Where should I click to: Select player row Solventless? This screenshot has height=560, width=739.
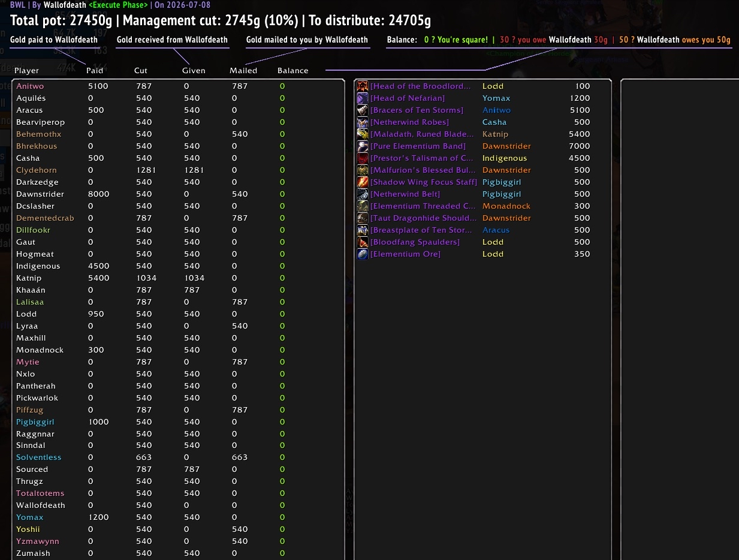tap(178, 457)
